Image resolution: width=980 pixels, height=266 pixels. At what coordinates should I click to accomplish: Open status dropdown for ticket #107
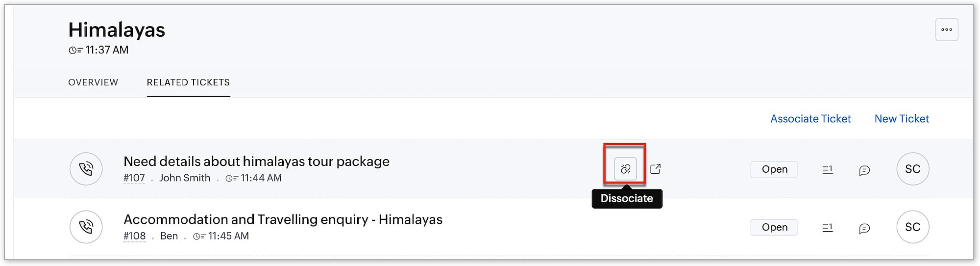click(x=774, y=169)
